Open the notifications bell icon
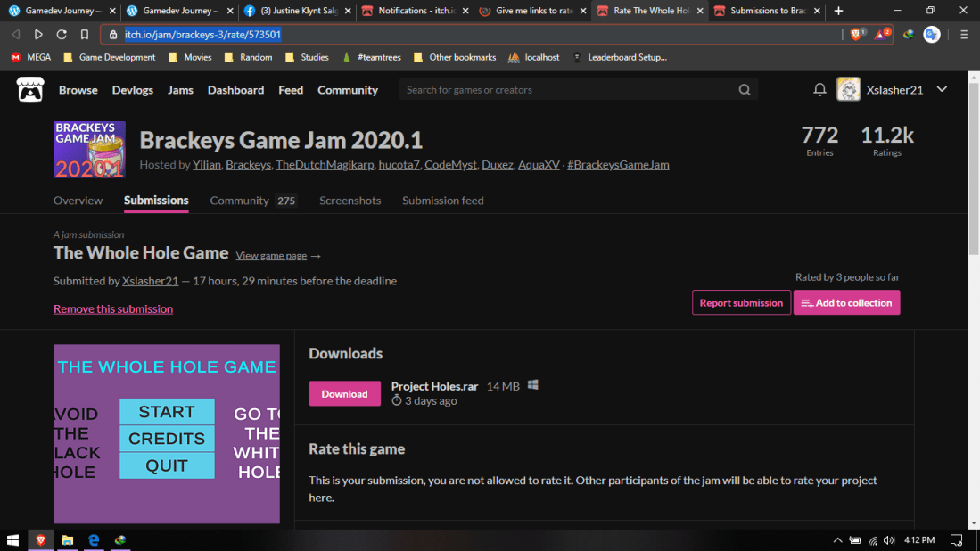980x551 pixels. [819, 90]
